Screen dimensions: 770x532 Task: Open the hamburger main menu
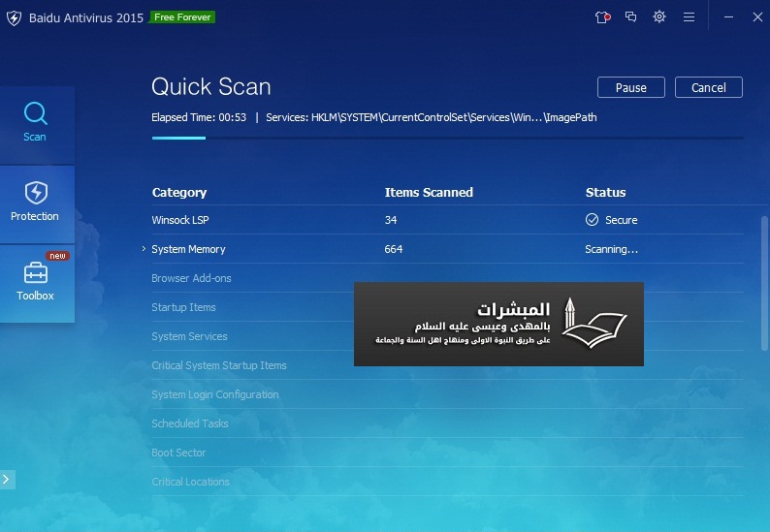tap(689, 16)
